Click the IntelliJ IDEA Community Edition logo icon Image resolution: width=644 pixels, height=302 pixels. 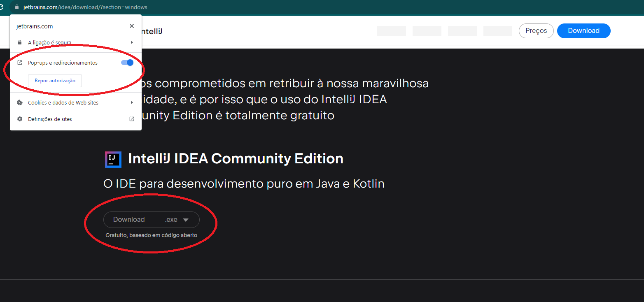113,160
